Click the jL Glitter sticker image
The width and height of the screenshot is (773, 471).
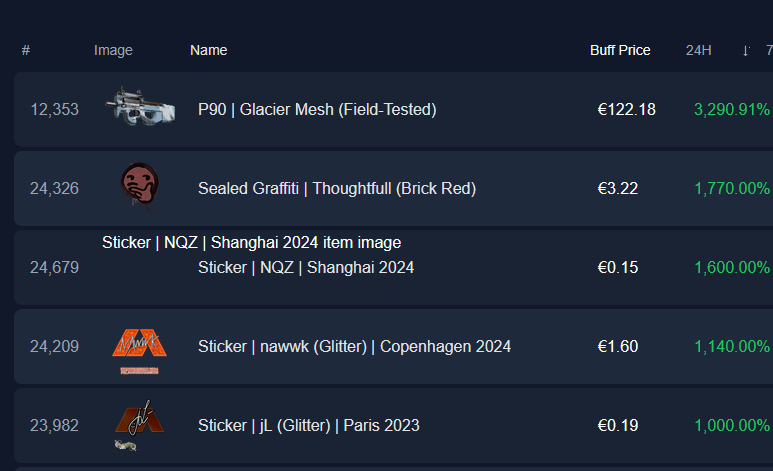click(x=137, y=425)
